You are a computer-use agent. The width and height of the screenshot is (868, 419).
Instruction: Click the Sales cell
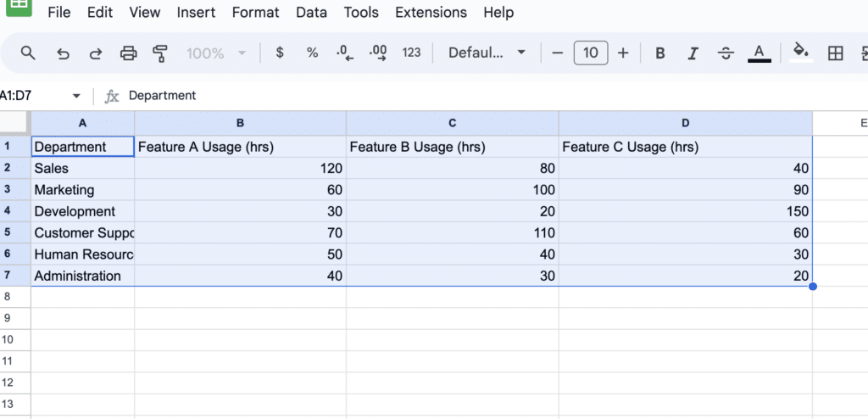pyautogui.click(x=82, y=168)
